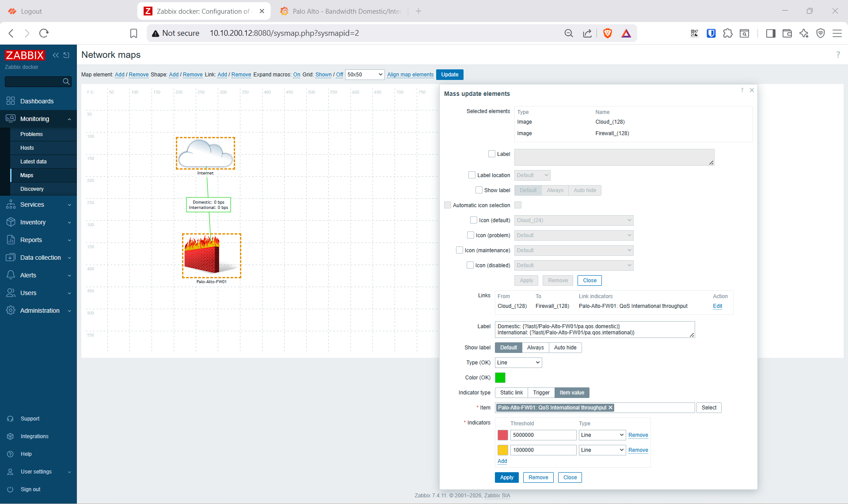Expand the Inventory sidebar menu
Screen dimensions: 848x504
[x=38, y=222]
